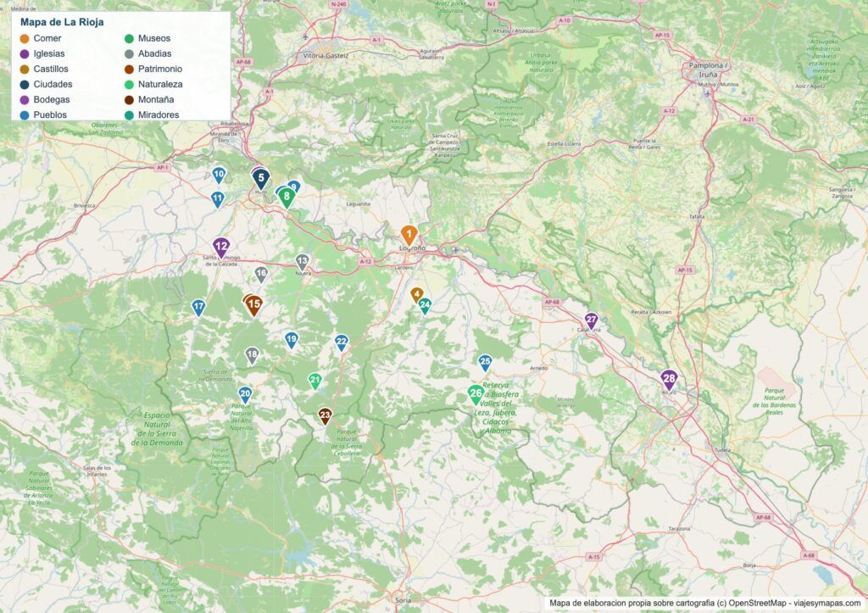868x613 pixels.
Task: Click the viajesymapas.com credit text
Action: click(x=827, y=603)
